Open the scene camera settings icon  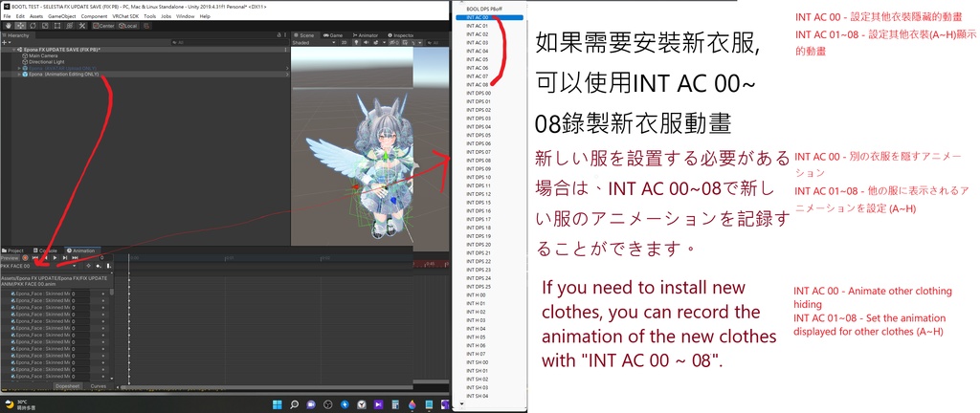tap(405, 42)
